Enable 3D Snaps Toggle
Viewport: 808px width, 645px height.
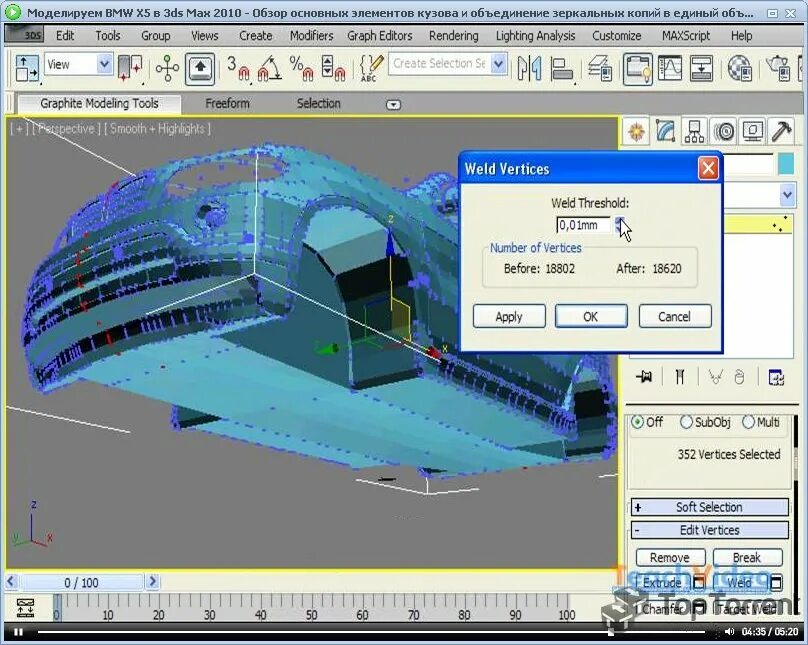238,69
